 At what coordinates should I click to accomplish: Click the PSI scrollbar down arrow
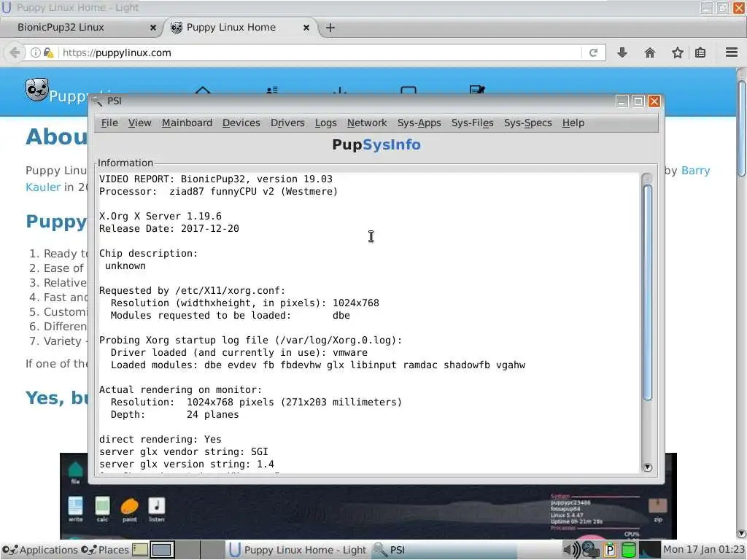point(647,467)
